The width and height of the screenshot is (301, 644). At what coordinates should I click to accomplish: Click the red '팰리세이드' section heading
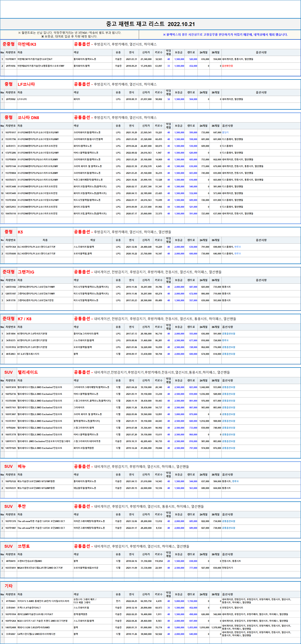pos(28,372)
